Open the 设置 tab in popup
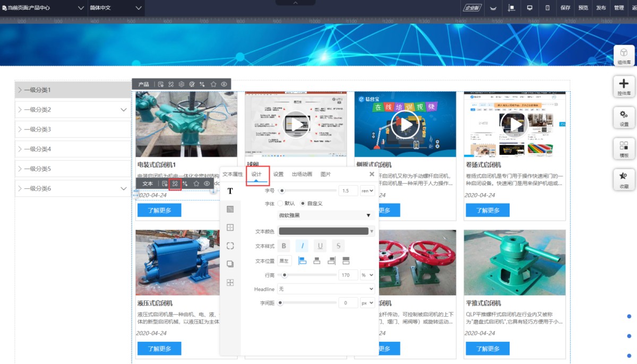The width and height of the screenshot is (637, 364). pos(278,174)
